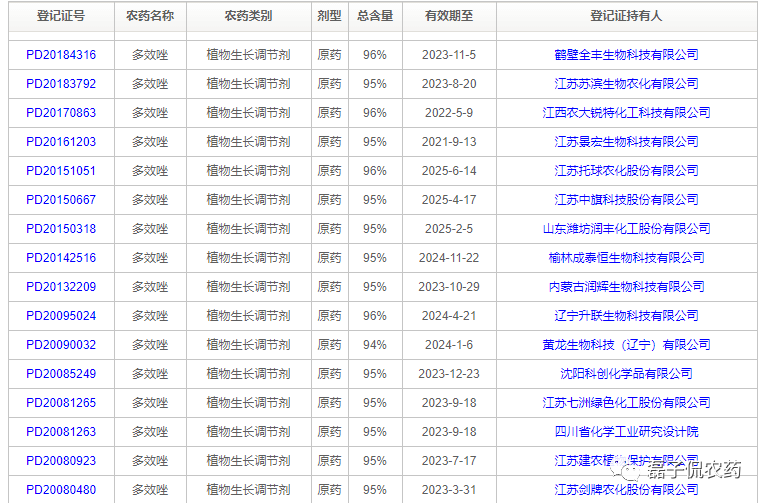Screen dimensions: 766x503
Task: Select expiry date 2022-5-9
Action: click(449, 113)
